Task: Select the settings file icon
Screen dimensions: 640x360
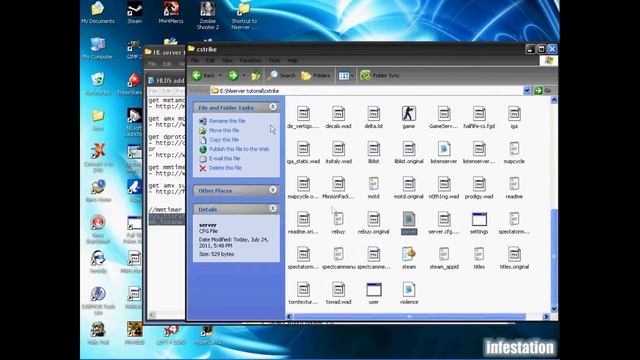Action: [479, 223]
